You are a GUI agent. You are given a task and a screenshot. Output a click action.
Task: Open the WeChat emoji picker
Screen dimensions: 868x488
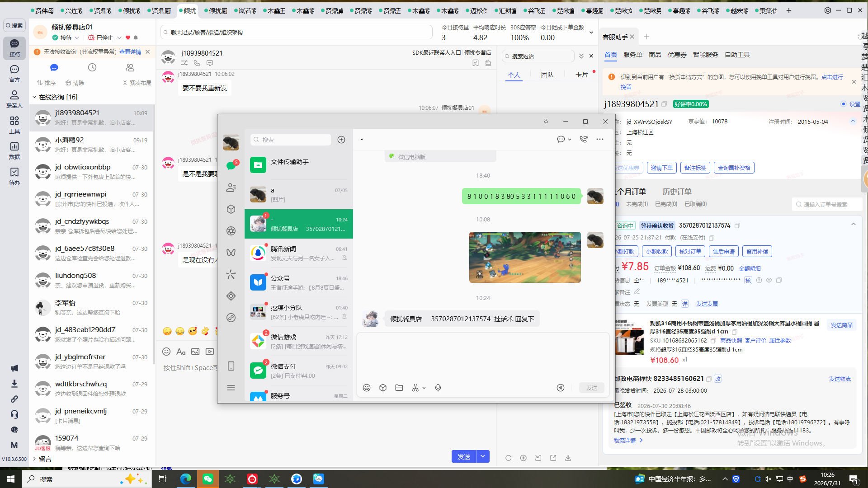point(367,388)
